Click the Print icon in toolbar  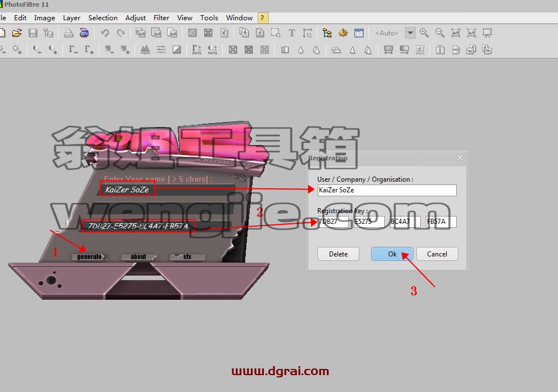tap(68, 33)
